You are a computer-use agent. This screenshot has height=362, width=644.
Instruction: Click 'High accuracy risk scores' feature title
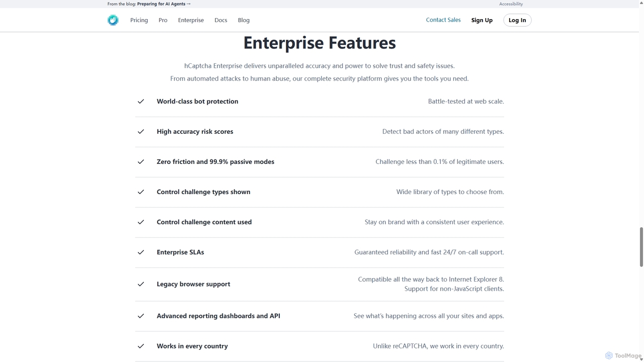(195, 132)
